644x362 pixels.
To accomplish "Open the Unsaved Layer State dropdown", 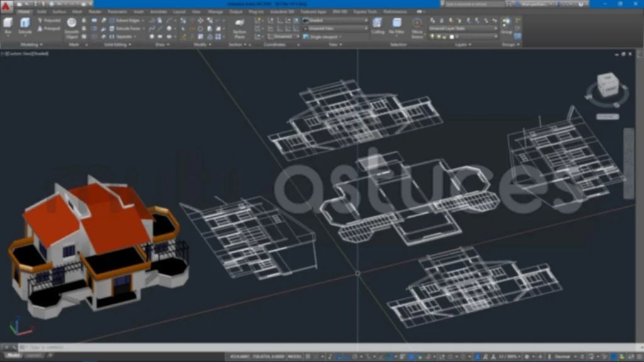I will click(x=463, y=29).
